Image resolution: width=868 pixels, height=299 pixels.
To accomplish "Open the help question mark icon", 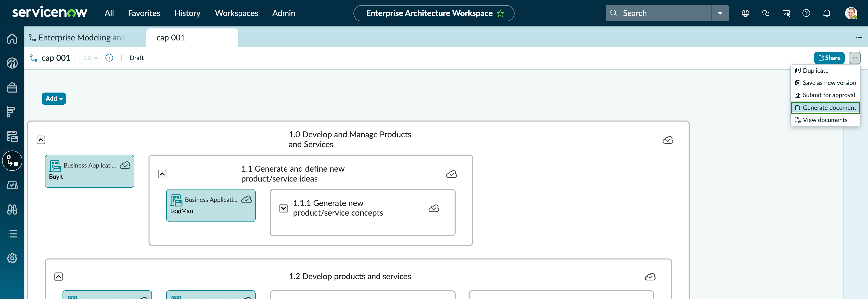I will click(x=806, y=13).
